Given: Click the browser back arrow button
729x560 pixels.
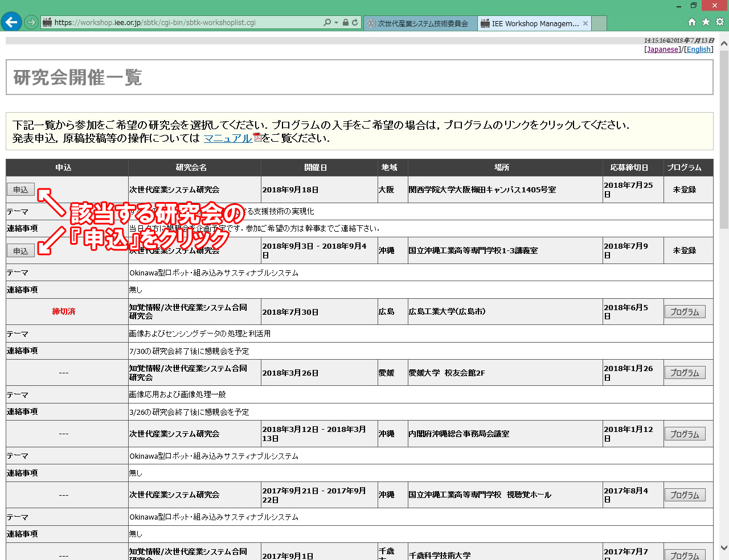Looking at the screenshot, I should click(11, 22).
